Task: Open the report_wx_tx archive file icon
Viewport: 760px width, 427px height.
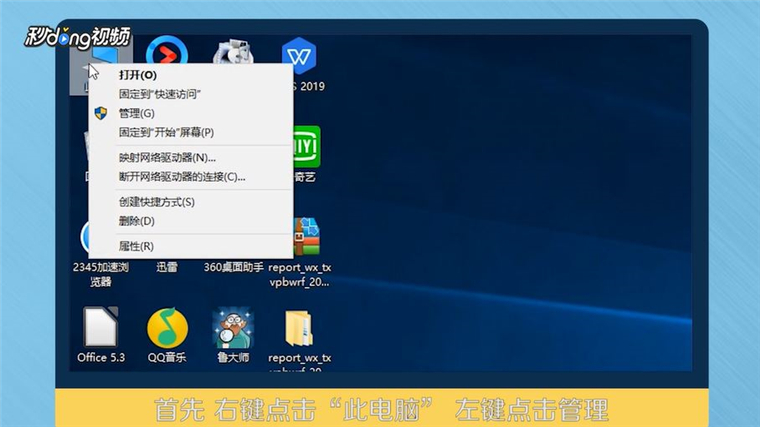Action: [307, 237]
